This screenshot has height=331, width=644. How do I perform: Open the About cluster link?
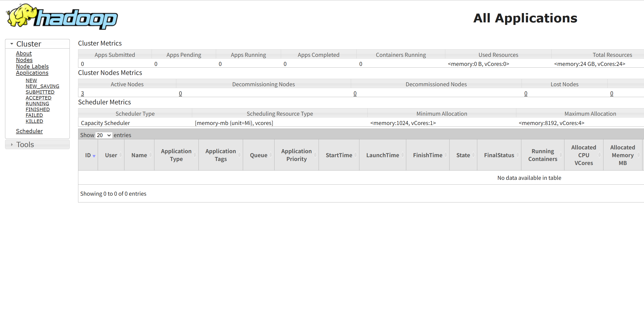pos(24,53)
